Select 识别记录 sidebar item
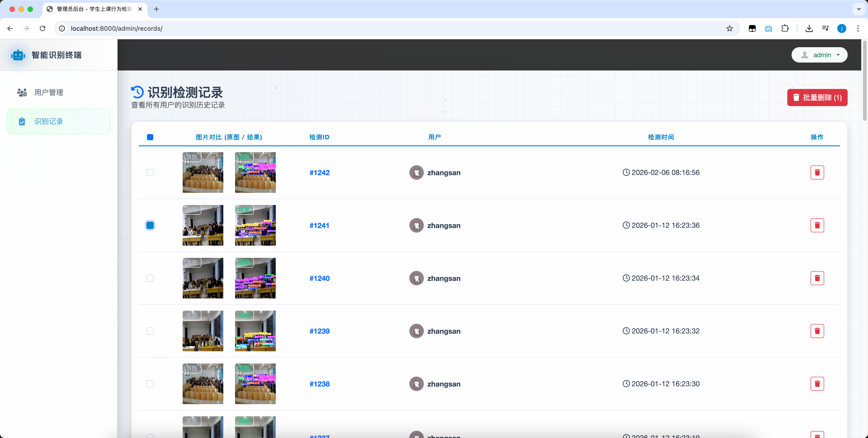The height and width of the screenshot is (438, 868). [49, 121]
